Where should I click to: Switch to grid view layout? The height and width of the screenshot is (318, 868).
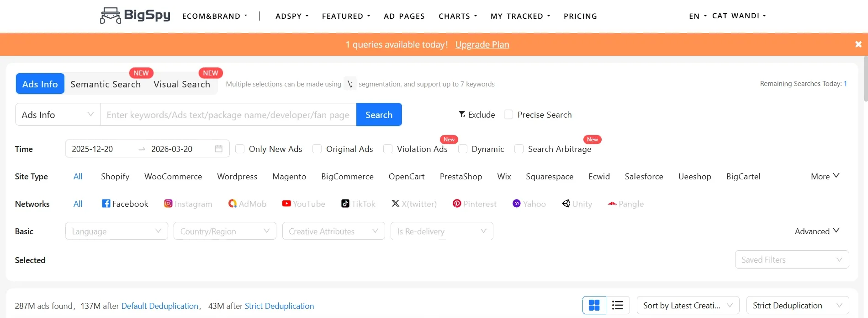coord(594,305)
